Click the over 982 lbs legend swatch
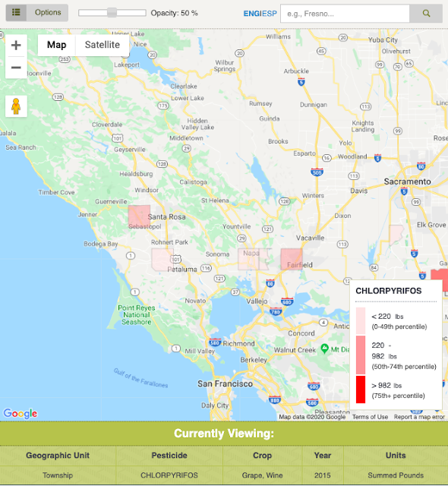448x486 pixels. 361,390
